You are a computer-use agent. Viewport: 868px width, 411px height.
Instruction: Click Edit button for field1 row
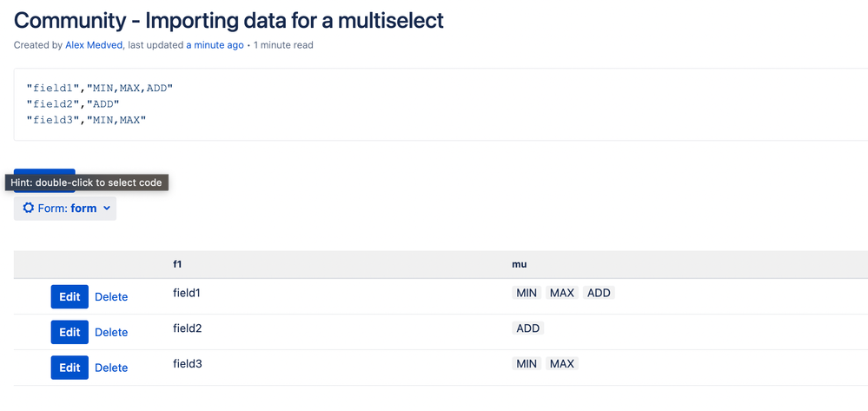[70, 297]
